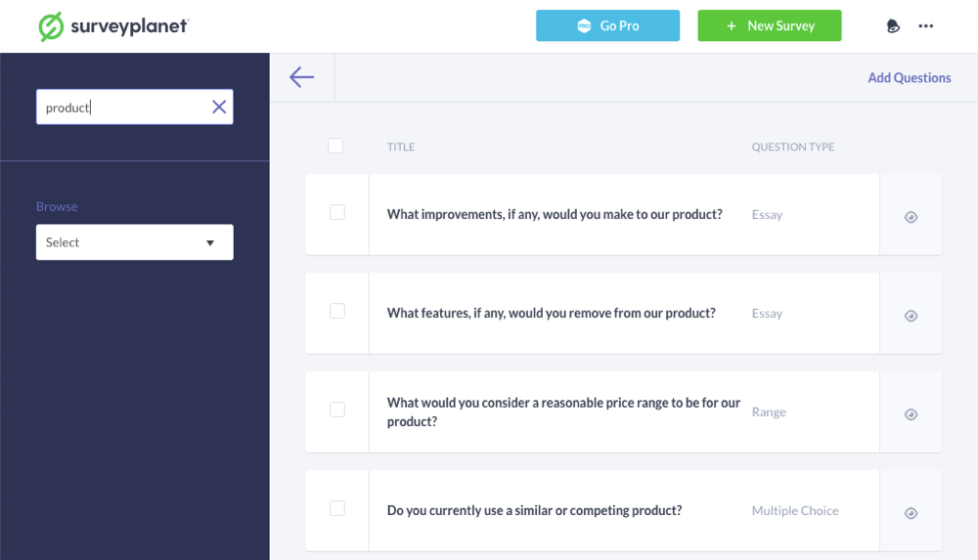Open the three-dots more options menu
This screenshot has height=560, width=978.
coord(926,26)
